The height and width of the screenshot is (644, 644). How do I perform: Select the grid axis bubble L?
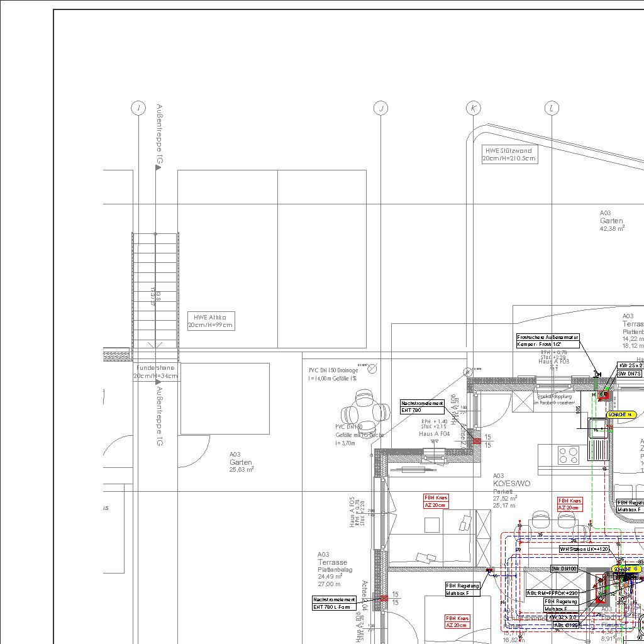pos(552,108)
